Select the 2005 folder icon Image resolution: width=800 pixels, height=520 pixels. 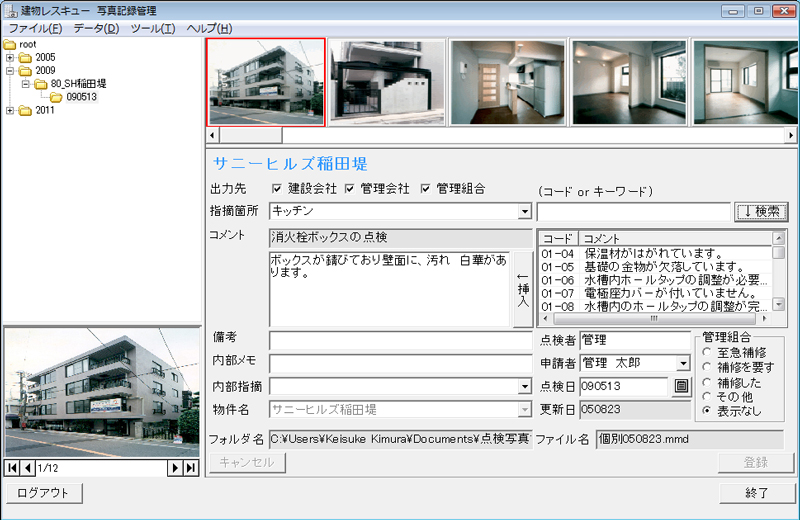tap(25, 58)
